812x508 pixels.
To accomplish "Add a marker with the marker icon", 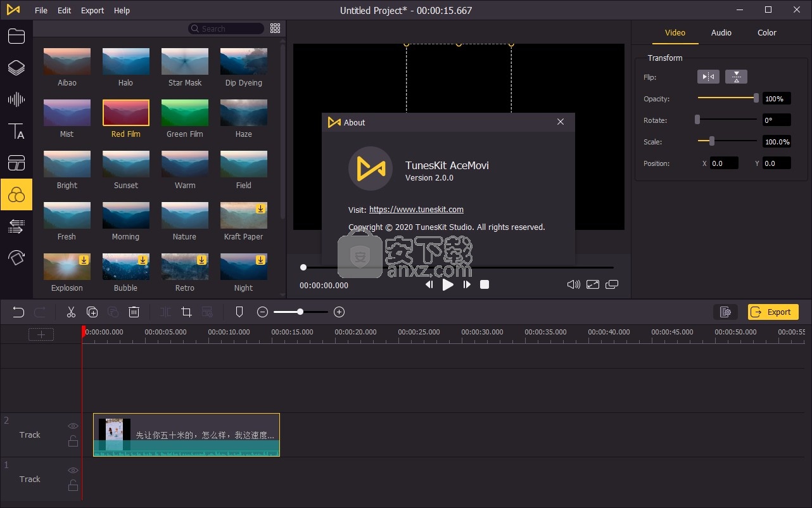I will (x=239, y=312).
